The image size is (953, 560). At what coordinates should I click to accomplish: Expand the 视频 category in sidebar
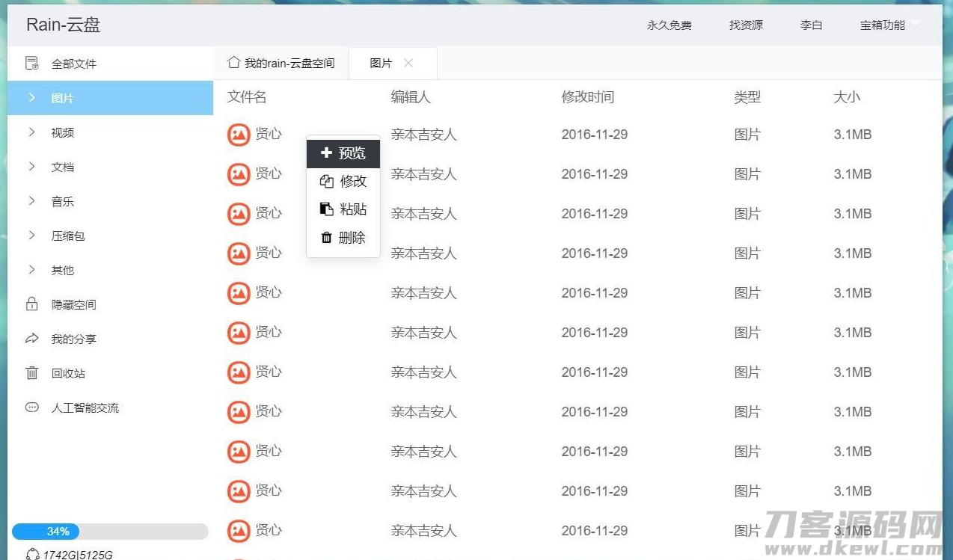click(31, 132)
